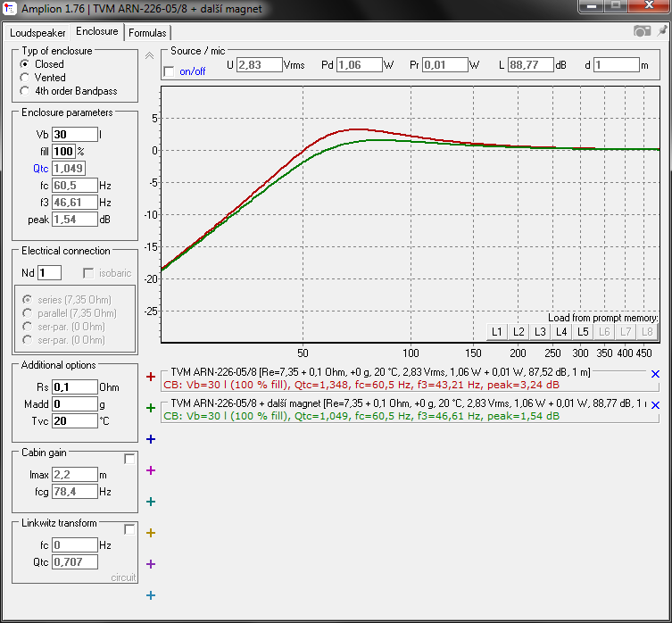
Task: Click the Vb volume input field
Action: pos(75,135)
